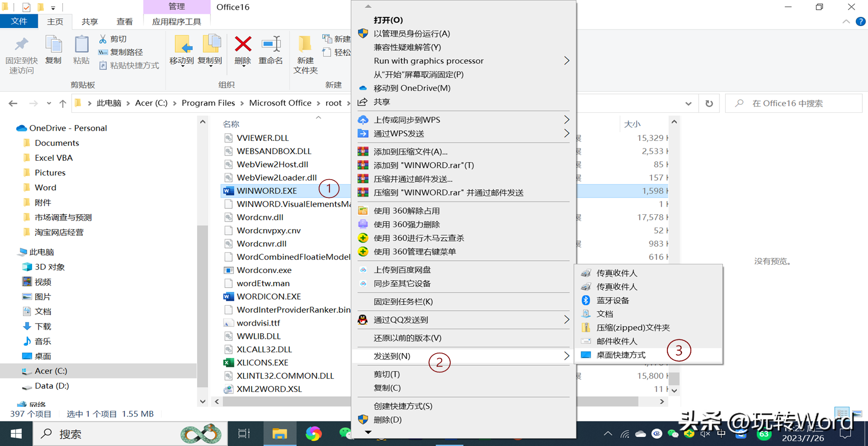The image size is (868, 446).
Task: Click the Bluetooth device icon in the submenu
Action: [586, 301]
